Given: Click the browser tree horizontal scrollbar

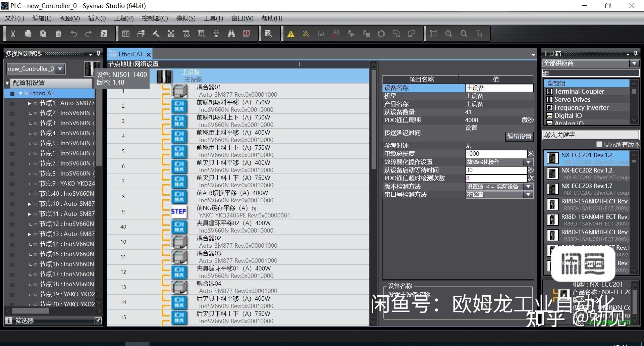Looking at the screenshot, I should 31,311.
